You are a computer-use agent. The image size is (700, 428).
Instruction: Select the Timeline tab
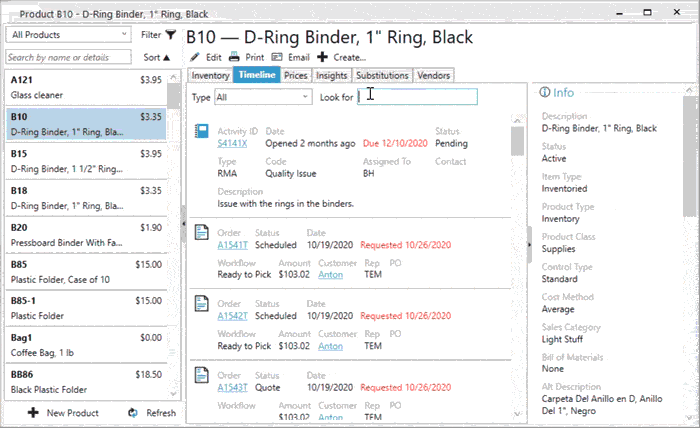(257, 75)
